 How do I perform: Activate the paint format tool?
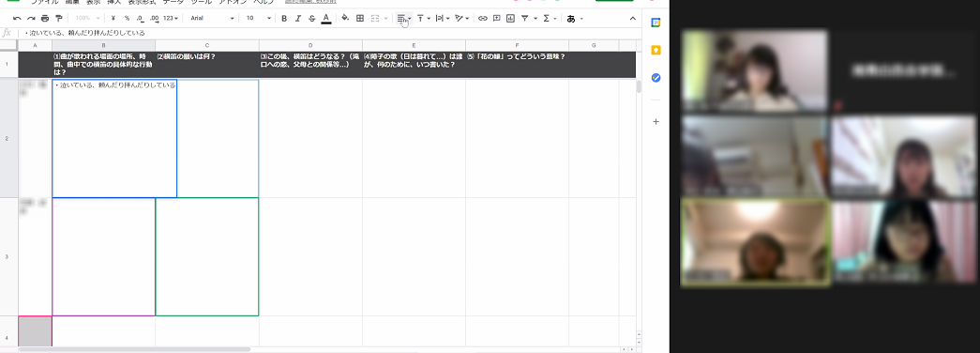coord(59,19)
